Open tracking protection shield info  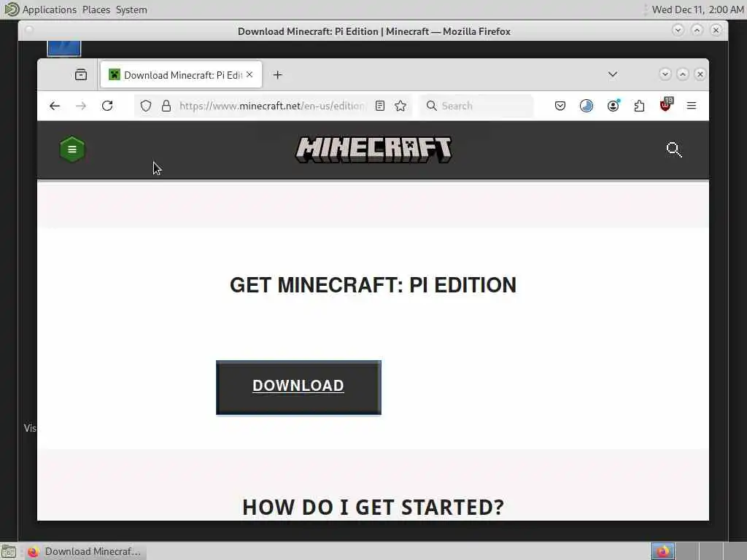pos(146,106)
